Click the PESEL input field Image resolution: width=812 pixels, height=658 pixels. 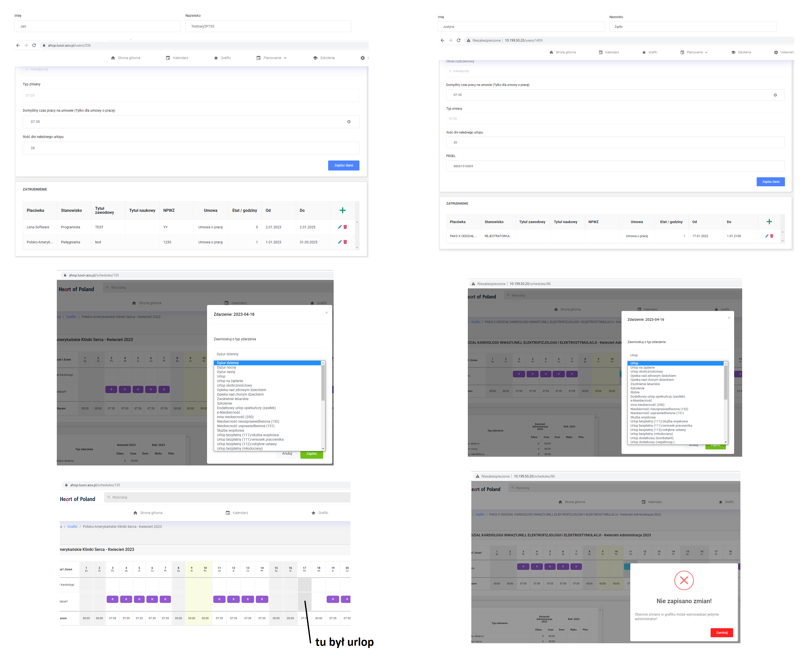(615, 166)
